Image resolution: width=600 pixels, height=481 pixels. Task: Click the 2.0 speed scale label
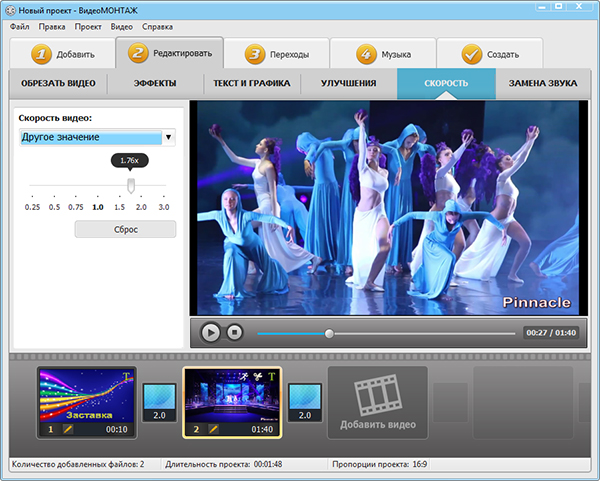tap(141, 207)
